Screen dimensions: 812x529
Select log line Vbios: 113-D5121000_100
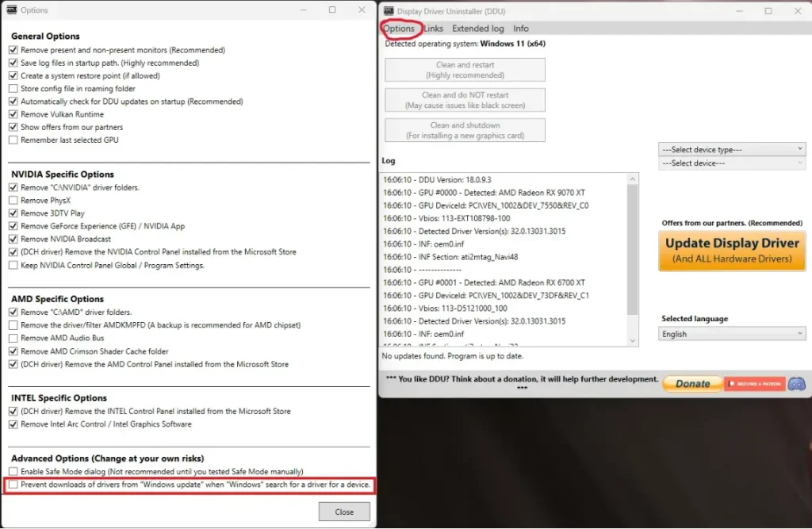(x=446, y=309)
